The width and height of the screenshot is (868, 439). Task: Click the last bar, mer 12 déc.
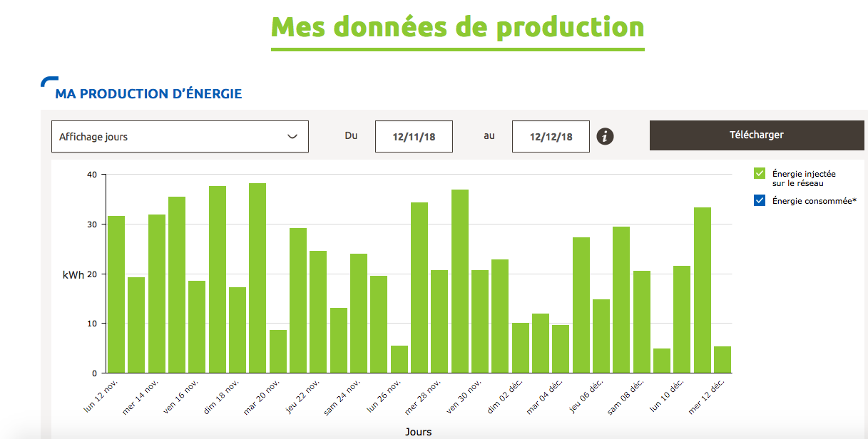click(x=723, y=359)
